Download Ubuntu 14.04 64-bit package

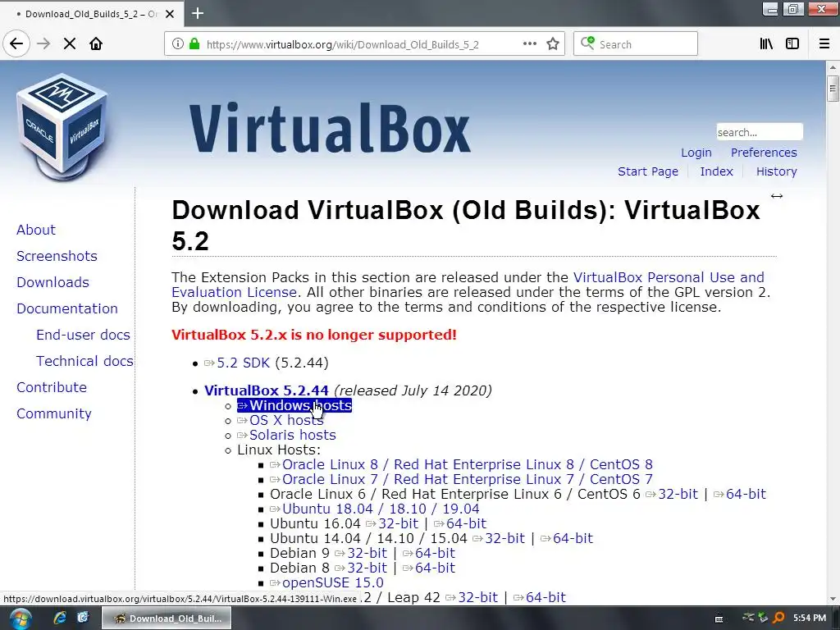(x=567, y=538)
